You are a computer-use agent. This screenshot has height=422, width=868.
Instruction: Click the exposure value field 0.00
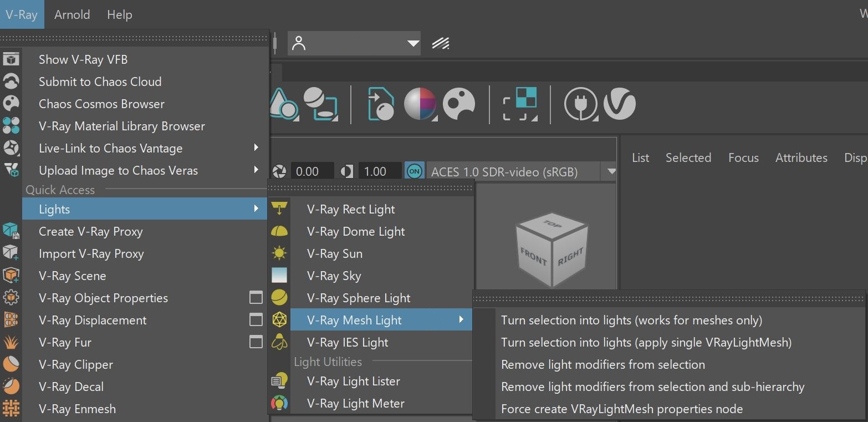(x=312, y=171)
